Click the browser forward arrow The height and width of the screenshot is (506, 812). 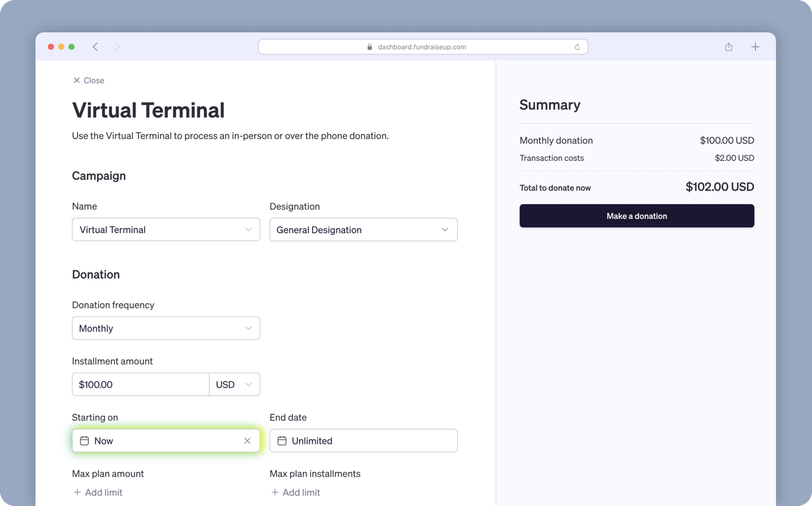117,47
